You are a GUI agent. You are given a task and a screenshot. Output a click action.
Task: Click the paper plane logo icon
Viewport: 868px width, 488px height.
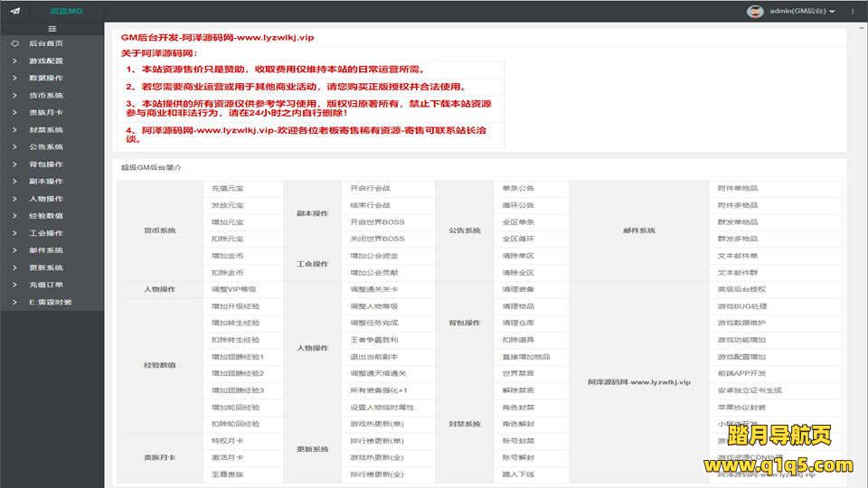[x=14, y=11]
